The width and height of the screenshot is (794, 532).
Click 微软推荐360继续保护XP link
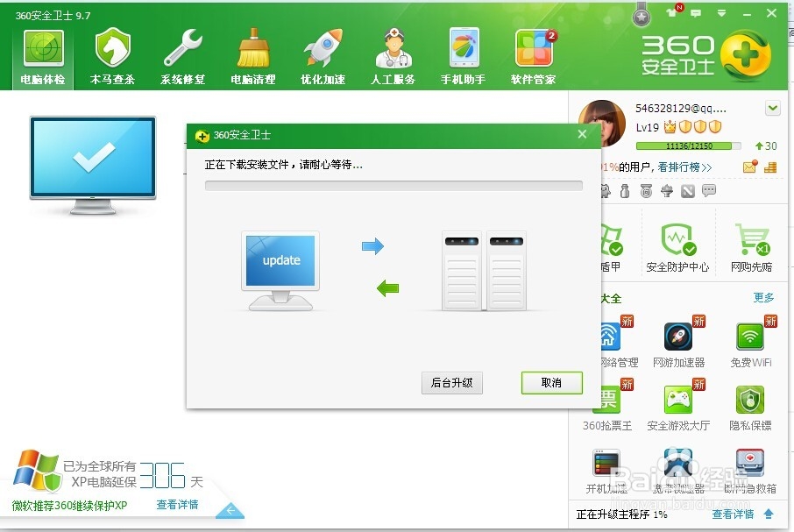[69, 505]
